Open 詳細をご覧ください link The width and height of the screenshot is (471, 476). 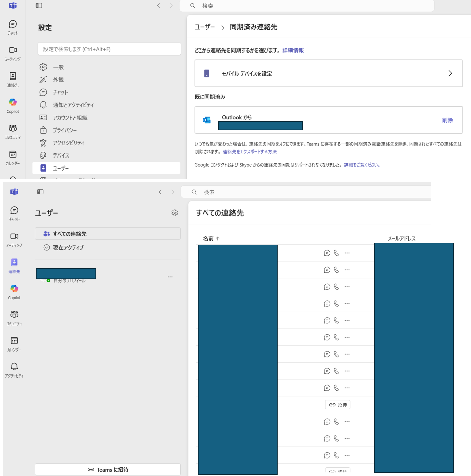362,165
